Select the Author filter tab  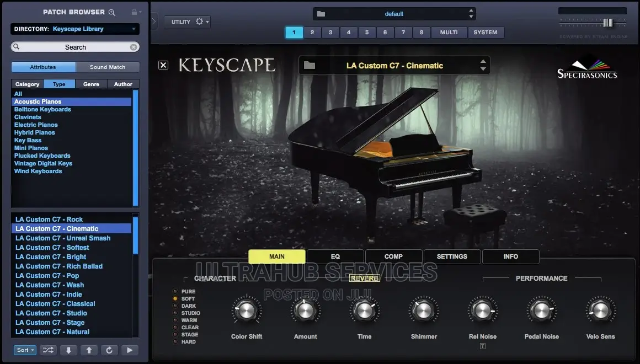coord(123,84)
